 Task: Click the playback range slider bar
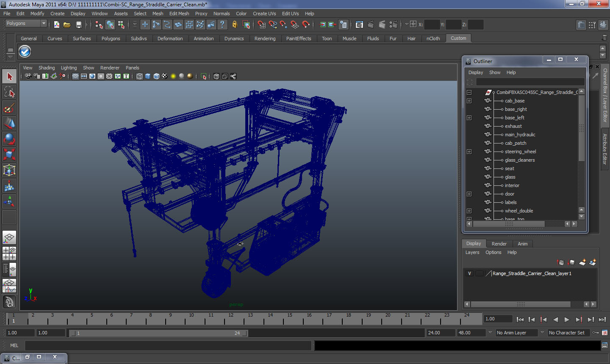click(159, 333)
